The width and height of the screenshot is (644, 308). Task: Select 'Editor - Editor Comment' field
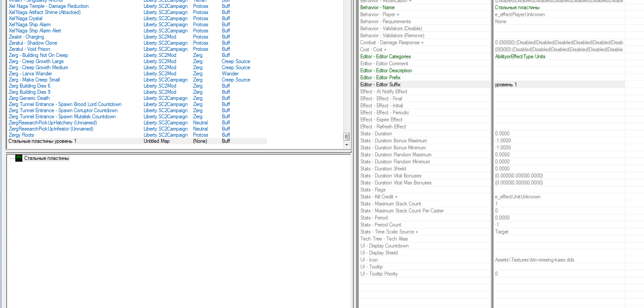tap(384, 64)
